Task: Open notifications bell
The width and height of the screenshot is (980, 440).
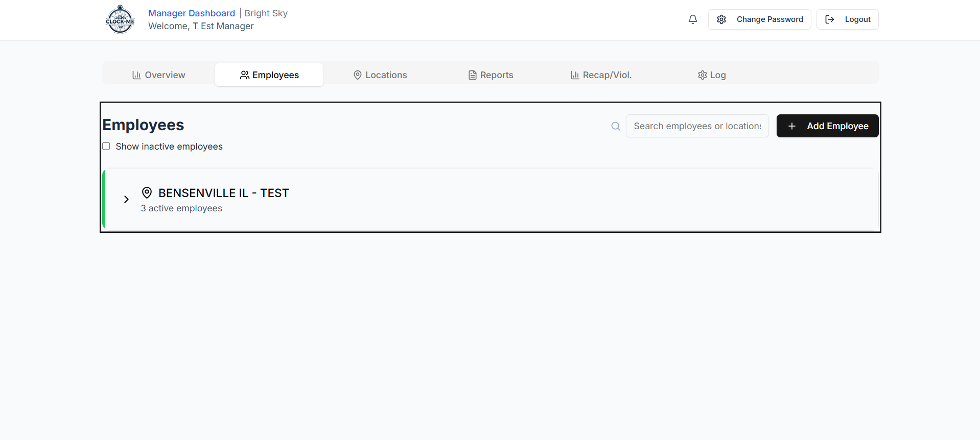Action: point(692,19)
